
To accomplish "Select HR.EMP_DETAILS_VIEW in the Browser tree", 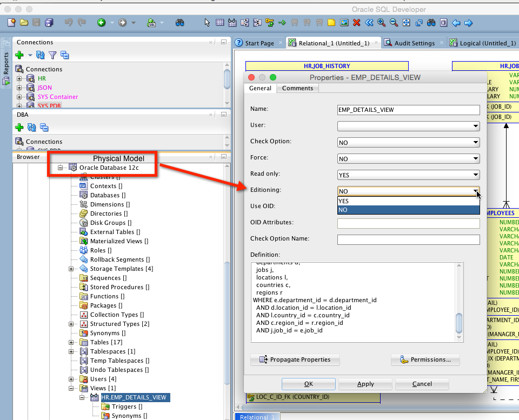I will coord(134,397).
